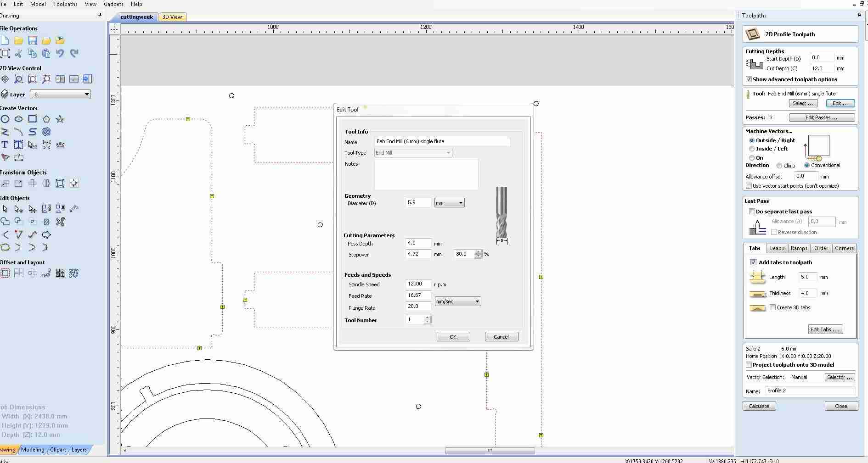868x463 pixels.
Task: Open the Gadgets menu
Action: [x=113, y=4]
